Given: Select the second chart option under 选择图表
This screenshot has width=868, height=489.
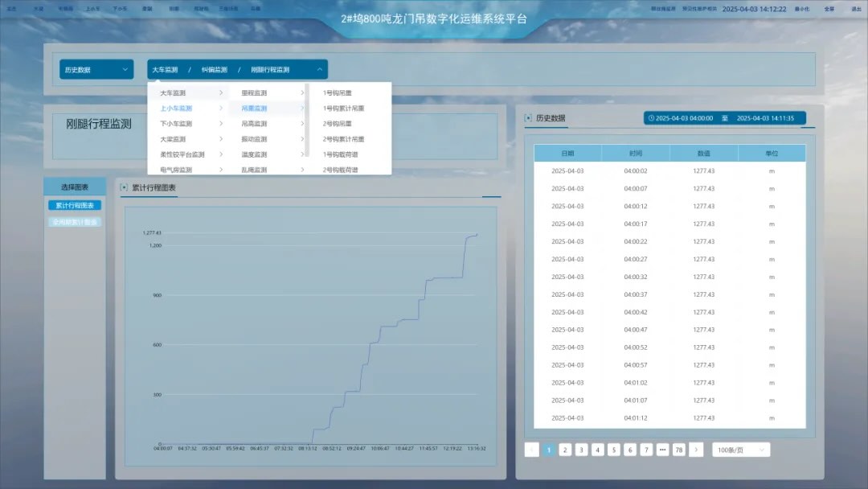Looking at the screenshot, I should click(75, 222).
